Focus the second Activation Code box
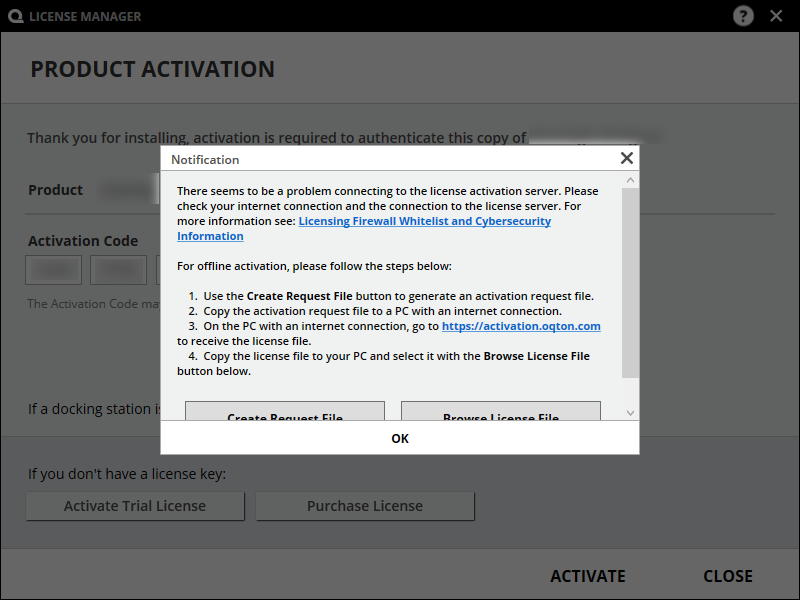Viewport: 800px width, 601px height. pos(118,270)
